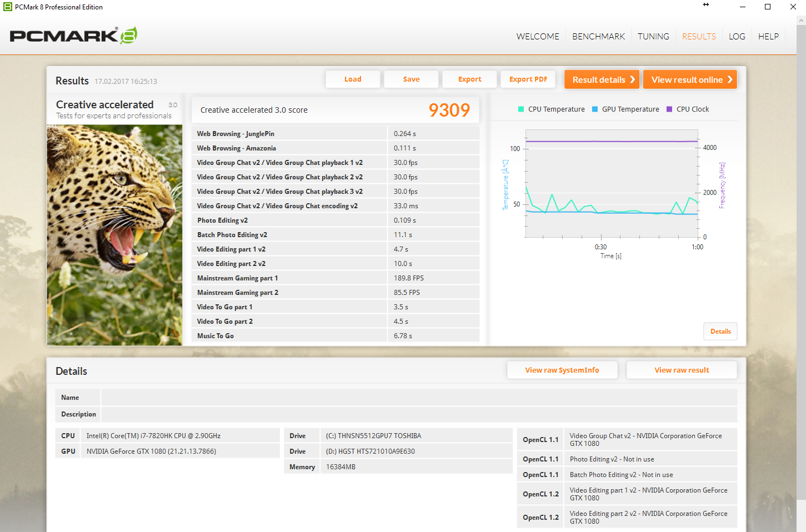Go to the Tuning tab
Screen dimensions: 806x532
(x=653, y=37)
